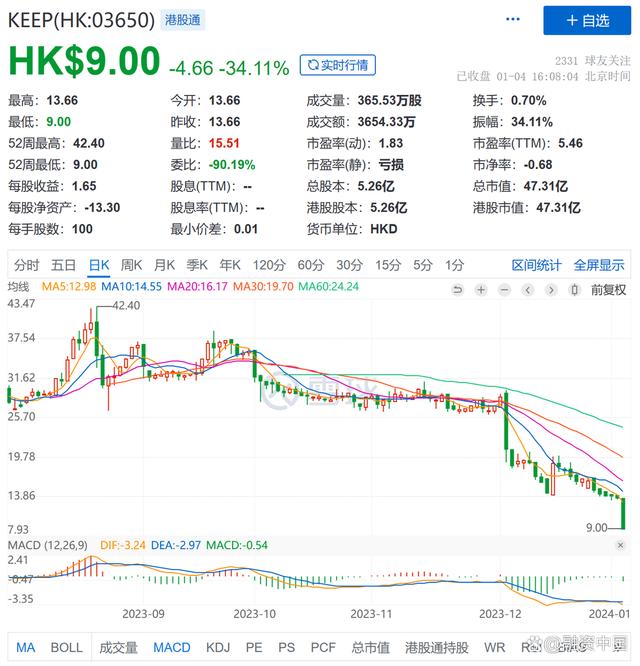
Task: Click the last green candlestick at 9.00
Action: tap(623, 514)
